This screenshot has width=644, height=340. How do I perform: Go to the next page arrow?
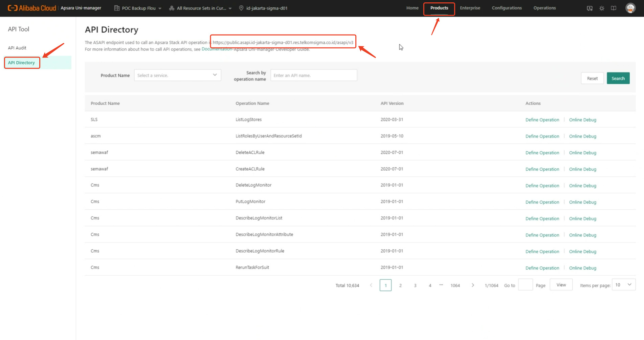[473, 285]
